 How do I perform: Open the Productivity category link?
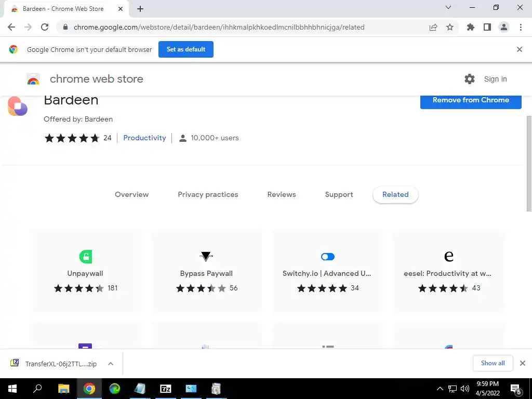(144, 138)
